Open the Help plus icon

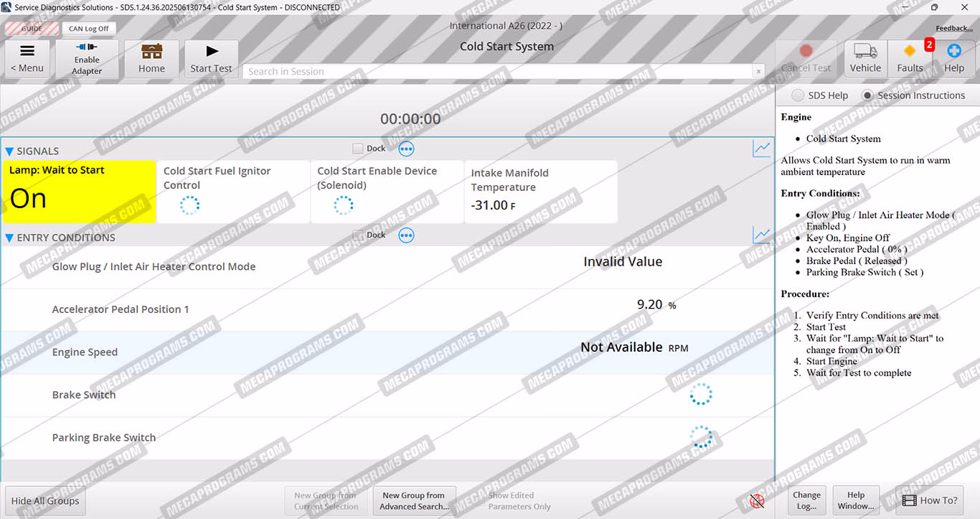pyautogui.click(x=953, y=58)
